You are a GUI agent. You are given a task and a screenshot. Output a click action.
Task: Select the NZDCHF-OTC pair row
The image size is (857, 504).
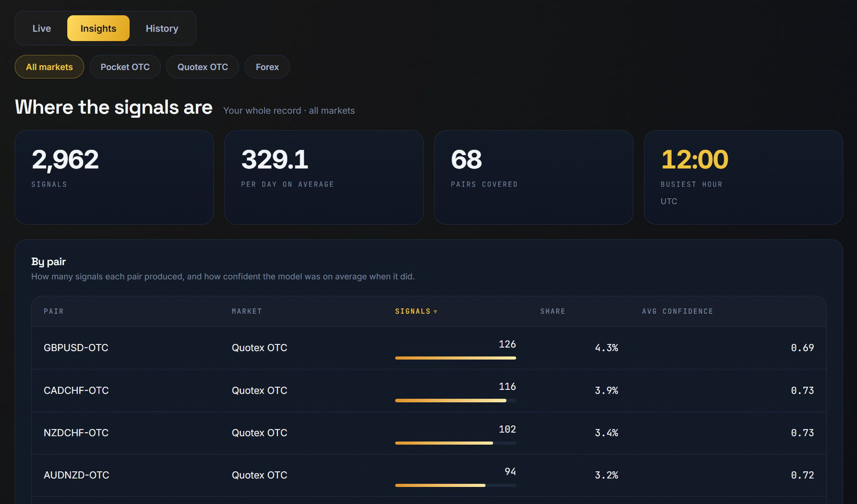point(428,433)
